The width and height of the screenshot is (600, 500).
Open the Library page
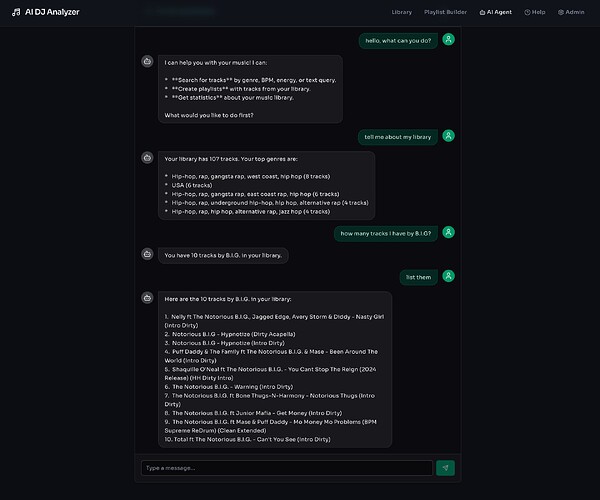[x=402, y=12]
